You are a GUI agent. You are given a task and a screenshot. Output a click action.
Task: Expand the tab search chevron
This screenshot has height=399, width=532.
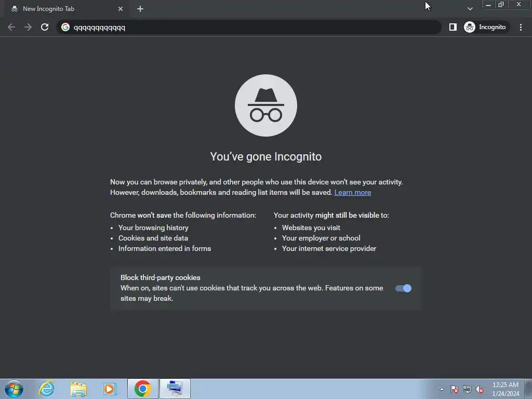pos(470,9)
